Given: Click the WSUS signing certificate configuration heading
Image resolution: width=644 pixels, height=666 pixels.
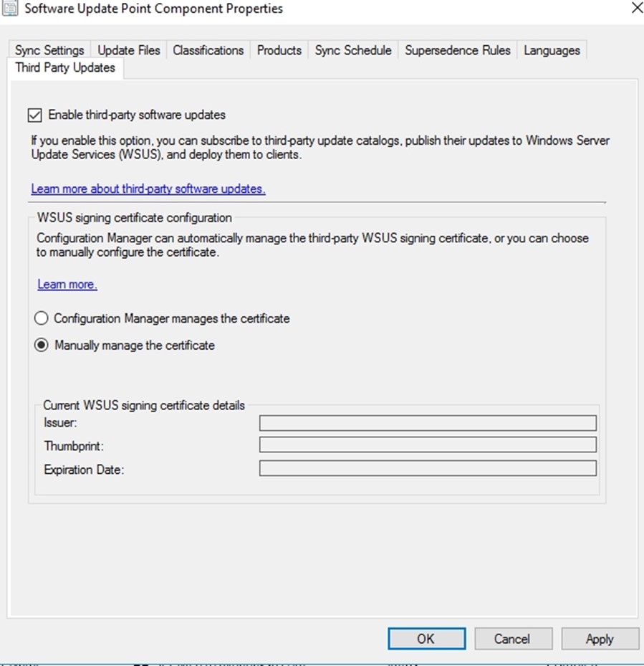Looking at the screenshot, I should pyautogui.click(x=134, y=218).
